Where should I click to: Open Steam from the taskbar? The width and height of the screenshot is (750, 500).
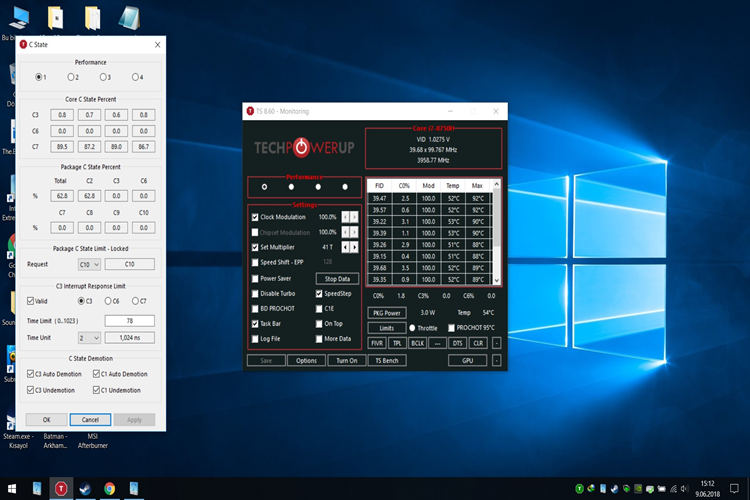click(x=85, y=489)
